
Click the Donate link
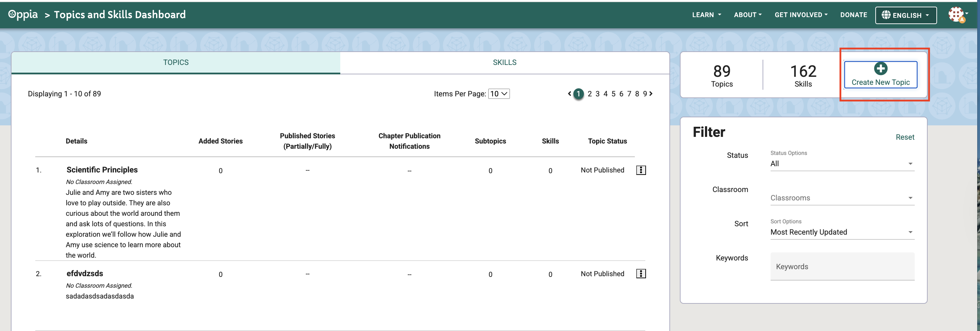853,15
